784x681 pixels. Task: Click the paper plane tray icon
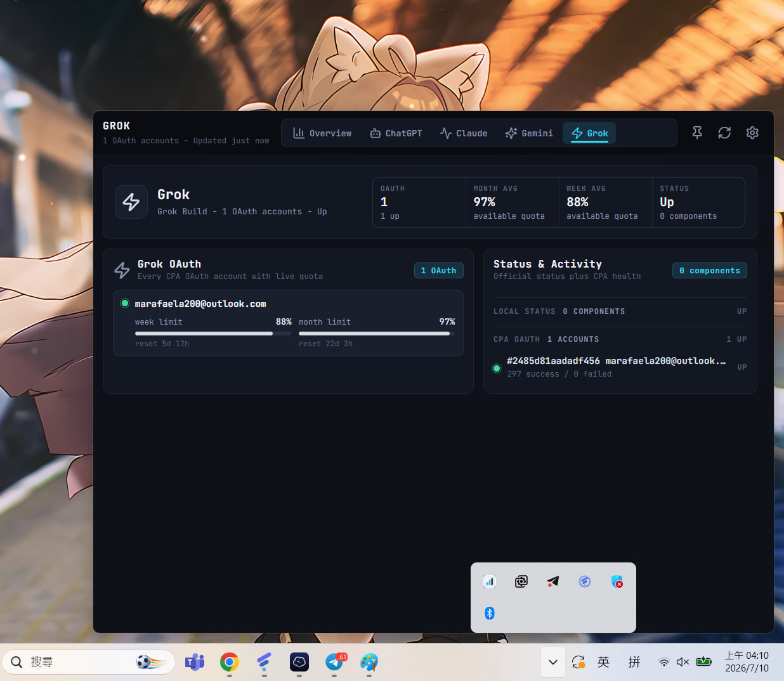pos(553,581)
